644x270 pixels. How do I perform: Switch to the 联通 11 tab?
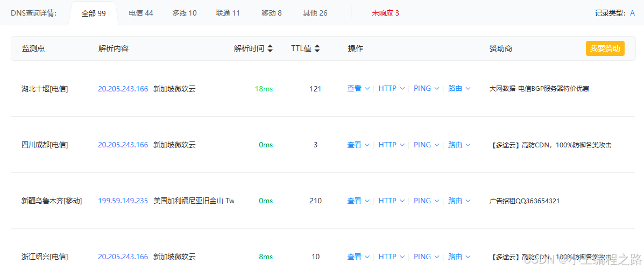(x=228, y=13)
